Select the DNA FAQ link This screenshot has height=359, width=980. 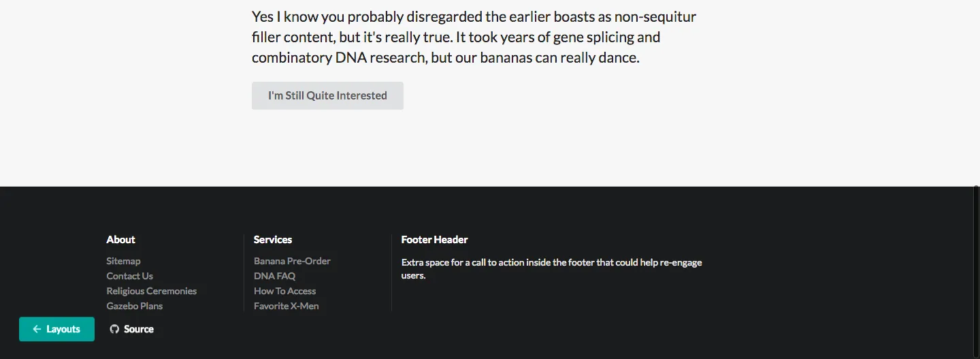point(274,276)
